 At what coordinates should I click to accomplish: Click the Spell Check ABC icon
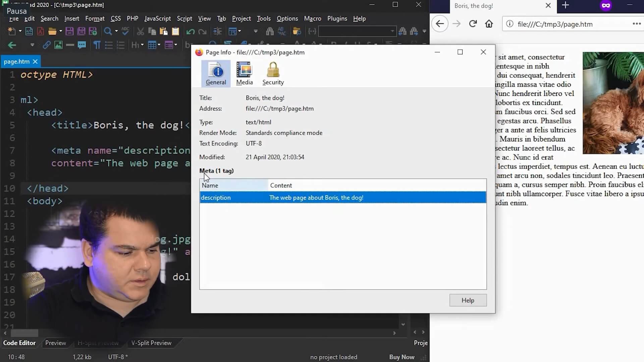pyautogui.click(x=125, y=31)
